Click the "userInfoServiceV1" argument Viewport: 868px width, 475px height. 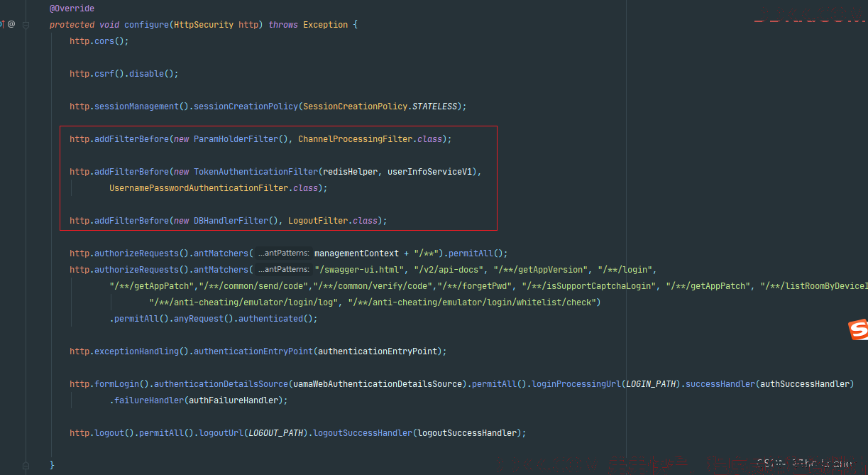429,172
